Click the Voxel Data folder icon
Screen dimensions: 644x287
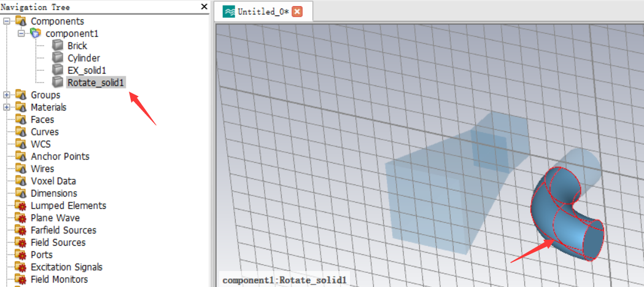(21, 181)
